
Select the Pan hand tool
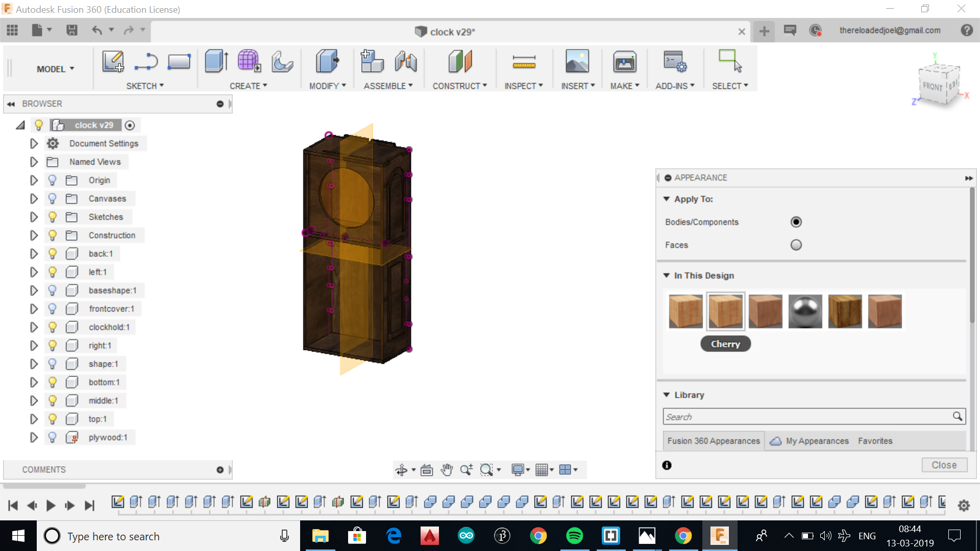[447, 470]
